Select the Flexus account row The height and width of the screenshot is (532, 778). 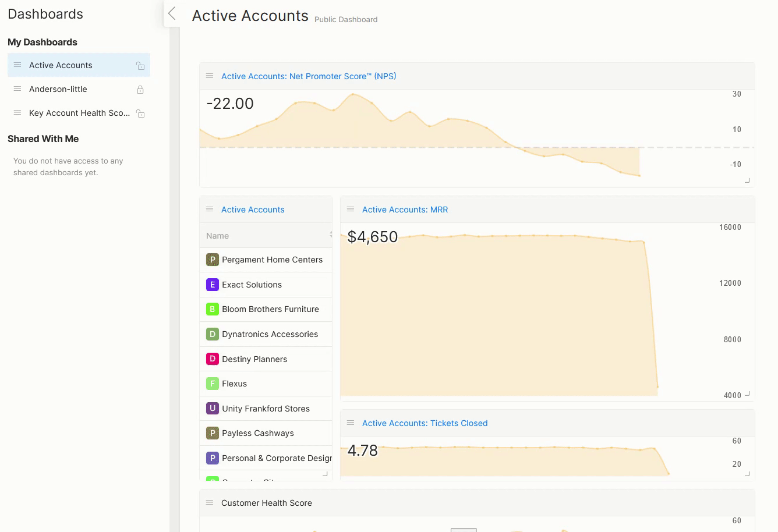266,384
